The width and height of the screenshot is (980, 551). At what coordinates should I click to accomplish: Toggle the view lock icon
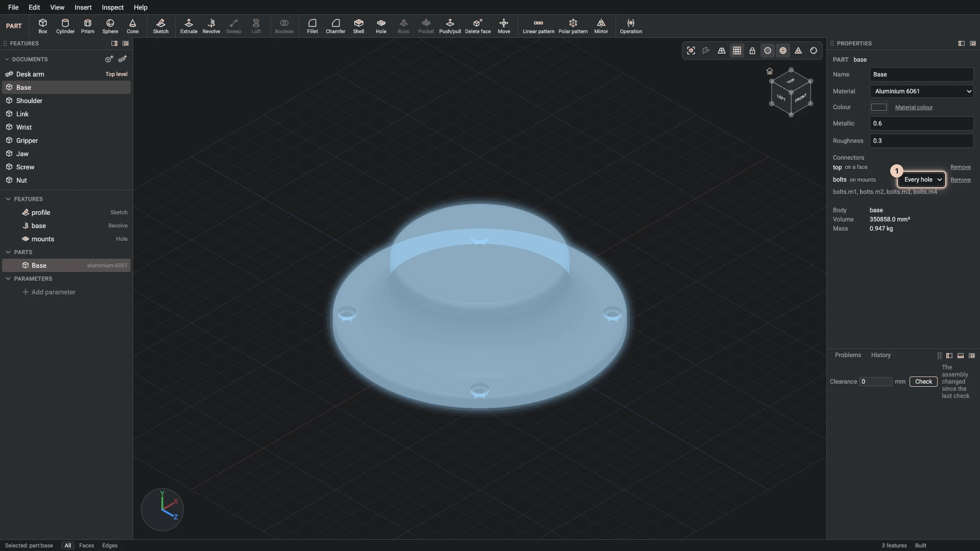coord(752,51)
